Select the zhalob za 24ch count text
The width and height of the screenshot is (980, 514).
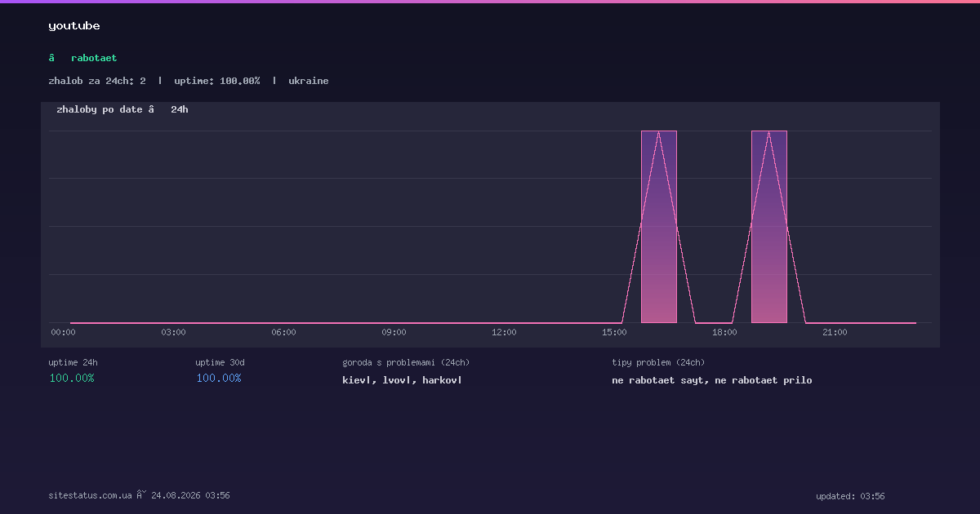click(x=97, y=81)
